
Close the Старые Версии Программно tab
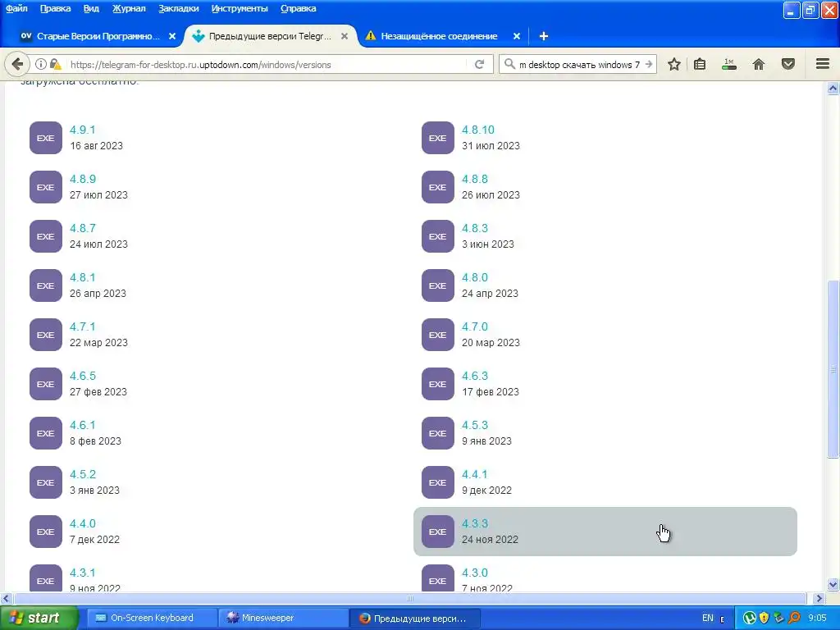172,36
